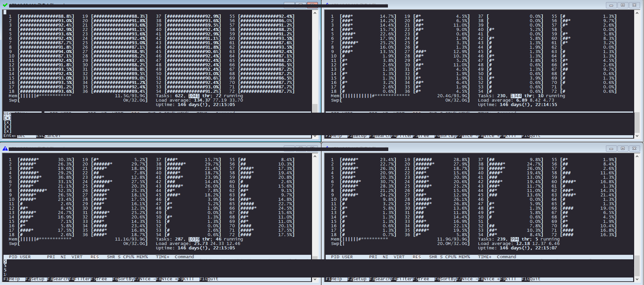Click F10 Quit in bottom-left htop window
Screen dimensions: 644x285
point(209,279)
